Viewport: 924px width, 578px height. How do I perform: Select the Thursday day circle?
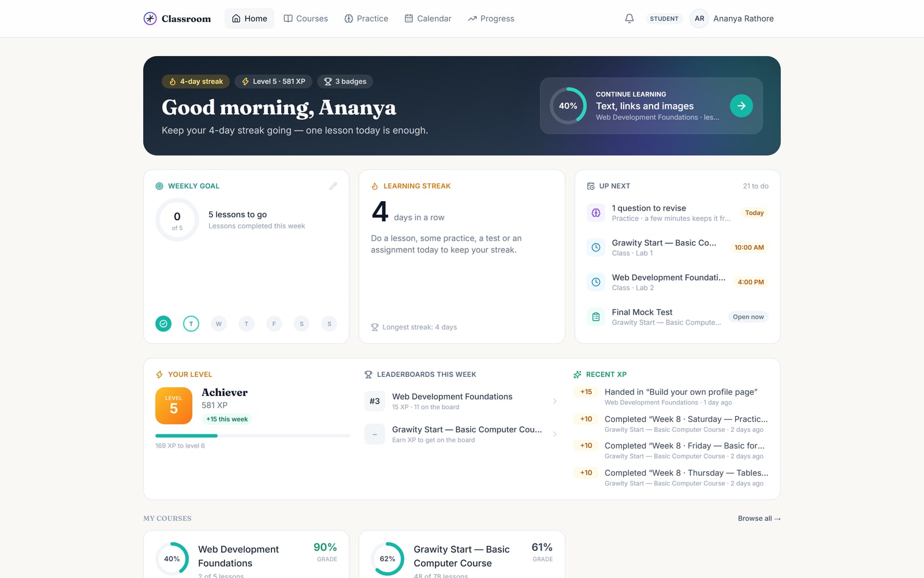click(247, 324)
